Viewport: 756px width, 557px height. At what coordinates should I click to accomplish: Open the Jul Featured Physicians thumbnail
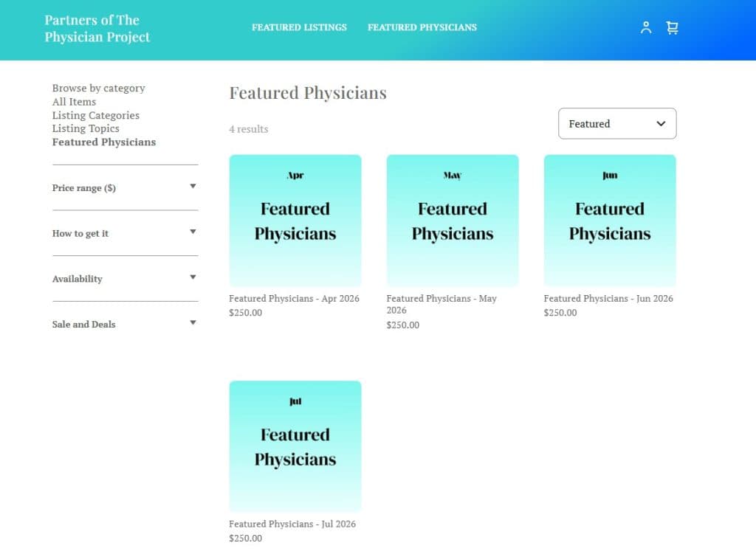pos(295,446)
